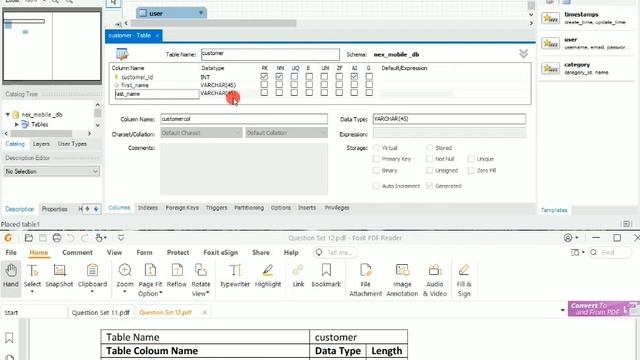640x360 pixels.
Task: Check the Auto Increment option
Action: pyautogui.click(x=376, y=186)
